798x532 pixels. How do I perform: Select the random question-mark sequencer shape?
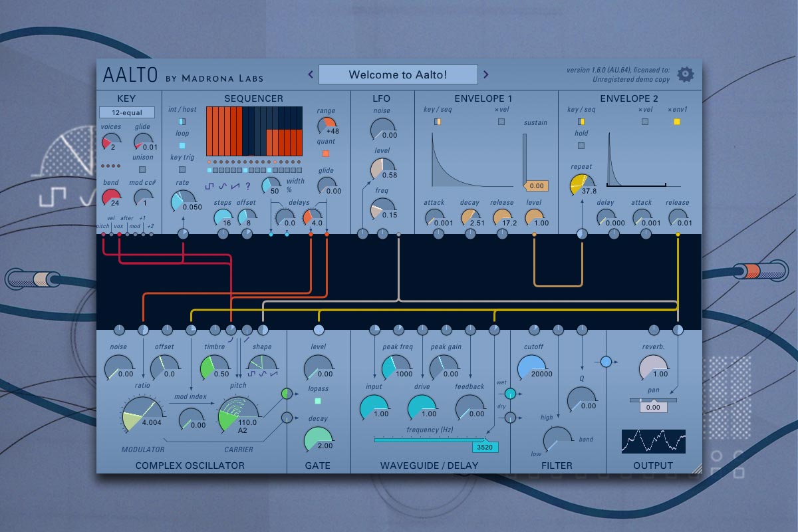(x=248, y=186)
